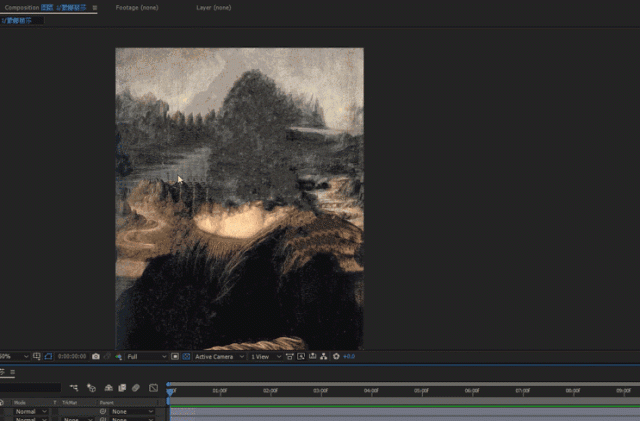Select the Composition panel tab
This screenshot has width=640, height=421.
pos(45,7)
